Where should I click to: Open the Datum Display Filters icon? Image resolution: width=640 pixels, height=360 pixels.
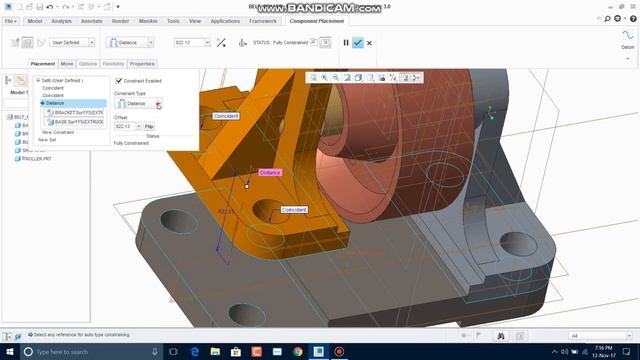[393, 78]
